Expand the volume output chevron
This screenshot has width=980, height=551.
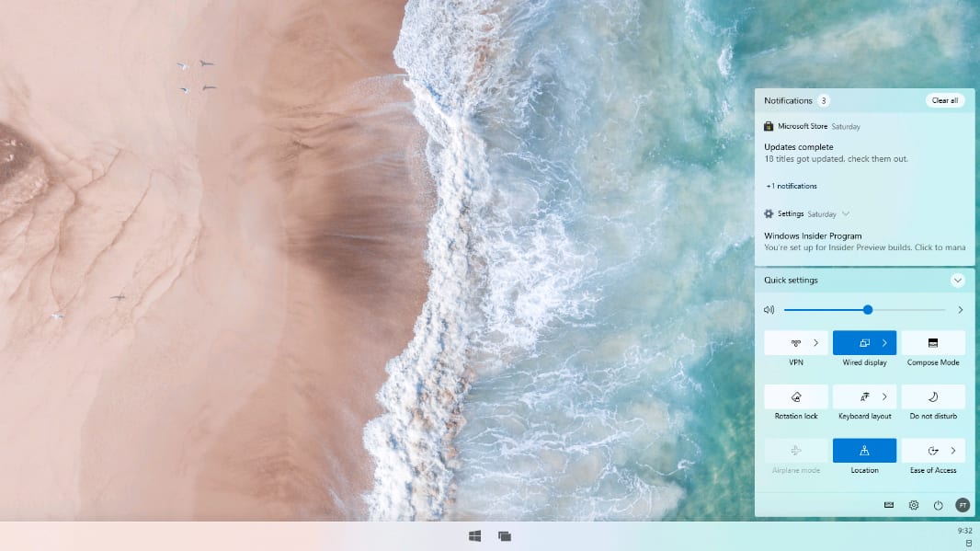click(961, 310)
